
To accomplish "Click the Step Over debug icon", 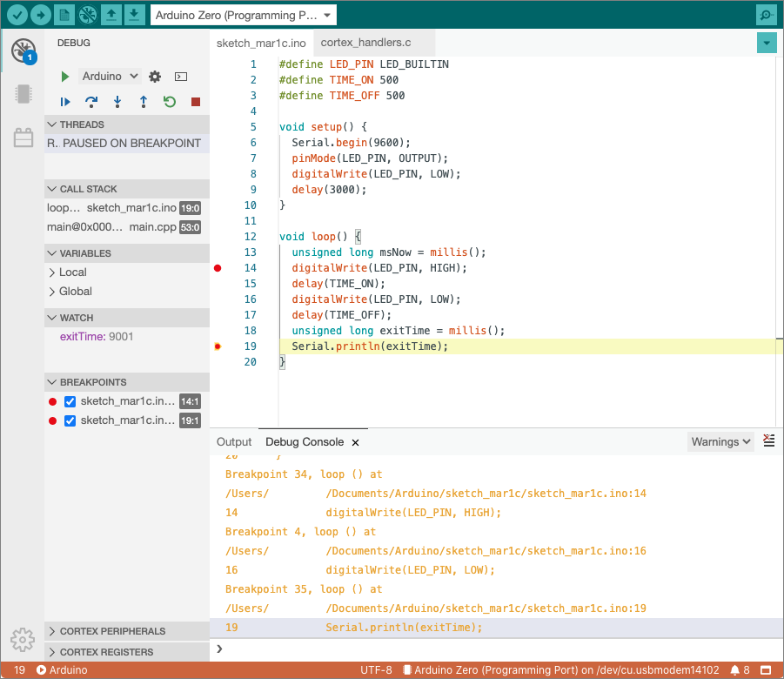I will [90, 102].
